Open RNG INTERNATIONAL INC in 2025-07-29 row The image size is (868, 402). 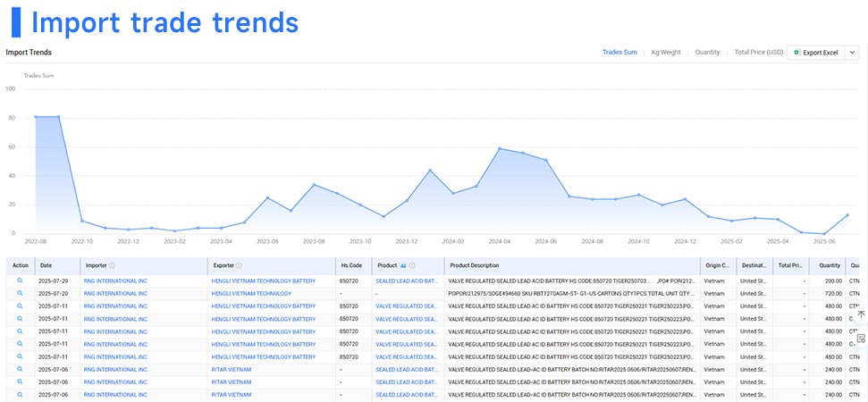point(115,281)
